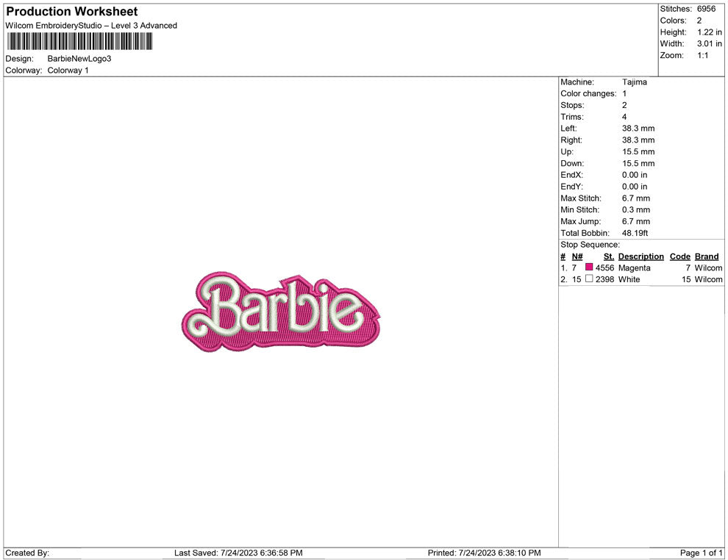Click the barcode under the worksheet header
The width and height of the screenshot is (728, 560).
pos(80,41)
